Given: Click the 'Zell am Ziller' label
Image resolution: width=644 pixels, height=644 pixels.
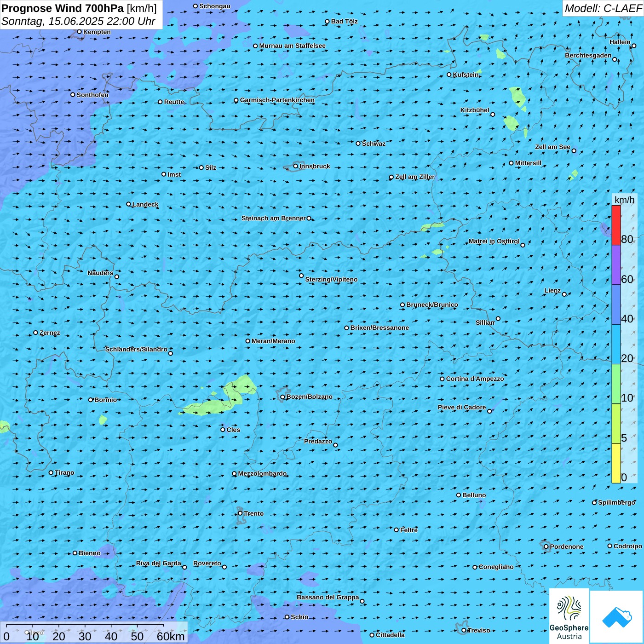Looking at the screenshot, I should click(x=415, y=177).
